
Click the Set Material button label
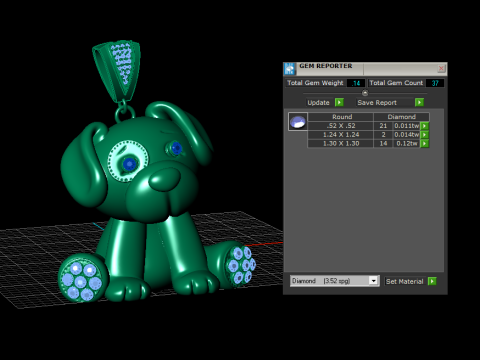point(404,281)
